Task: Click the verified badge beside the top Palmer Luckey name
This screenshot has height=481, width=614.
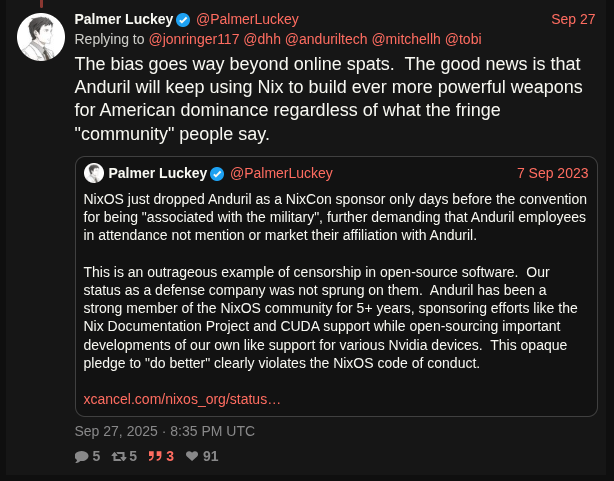Action: (x=183, y=20)
